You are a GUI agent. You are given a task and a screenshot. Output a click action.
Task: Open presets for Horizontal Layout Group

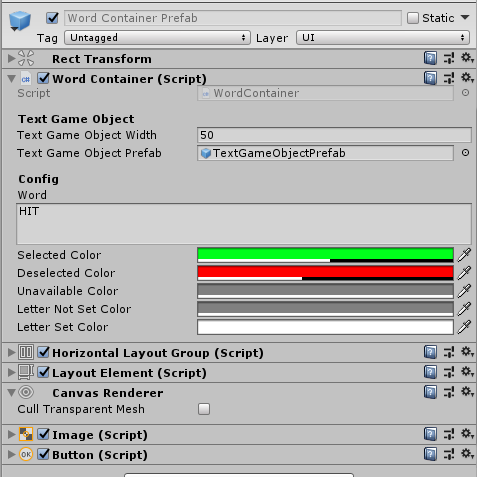coord(449,352)
